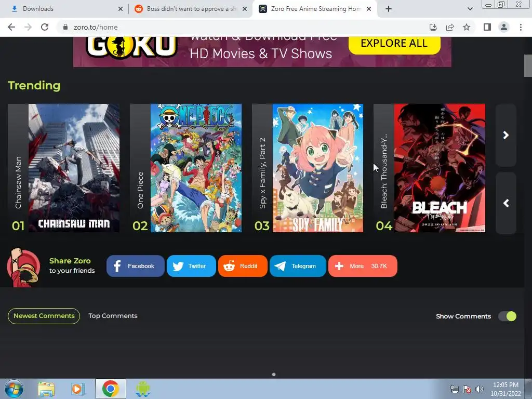Open the Spy x Family Part 2 poster
Screen dimensions: 532x399
click(317, 168)
